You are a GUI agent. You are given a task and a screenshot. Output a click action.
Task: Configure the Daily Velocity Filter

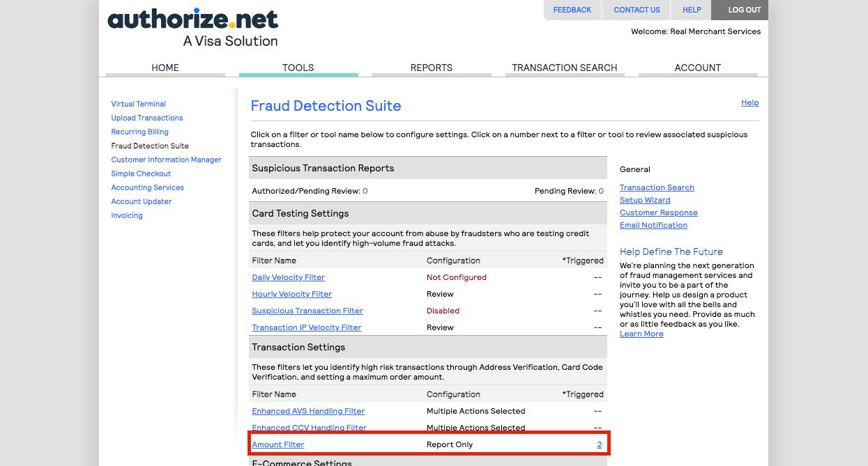288,277
